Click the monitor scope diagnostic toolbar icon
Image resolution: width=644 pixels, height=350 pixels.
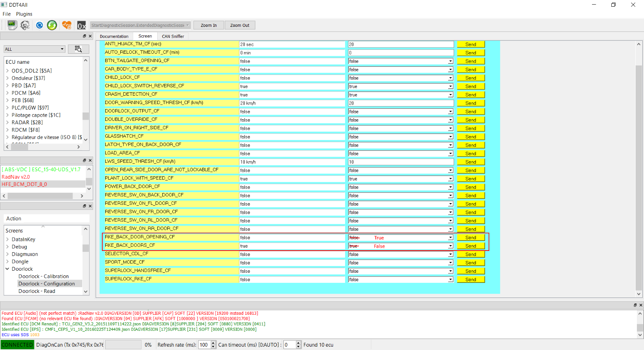[12, 25]
